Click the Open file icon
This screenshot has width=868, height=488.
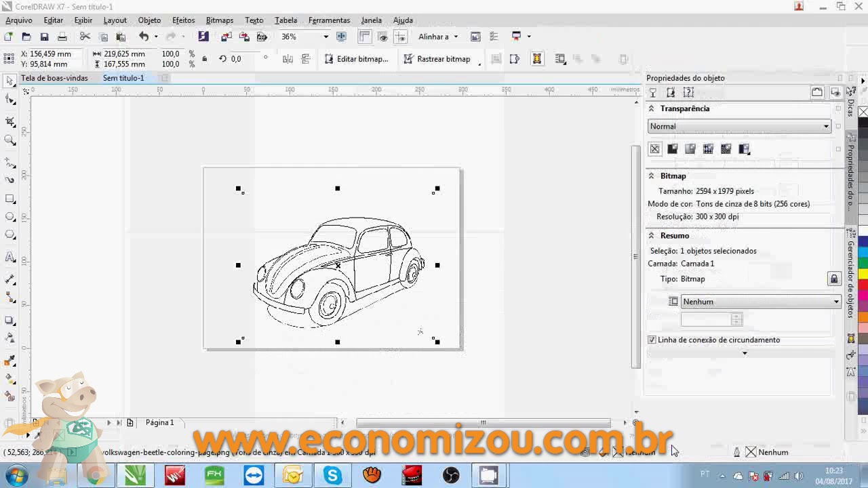coord(26,37)
